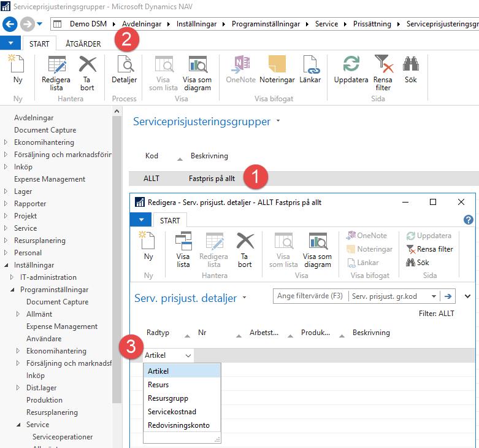Screen dimensions: 479x448
Task: Click Programinställningar in breadcrumb path
Action: (x=266, y=24)
